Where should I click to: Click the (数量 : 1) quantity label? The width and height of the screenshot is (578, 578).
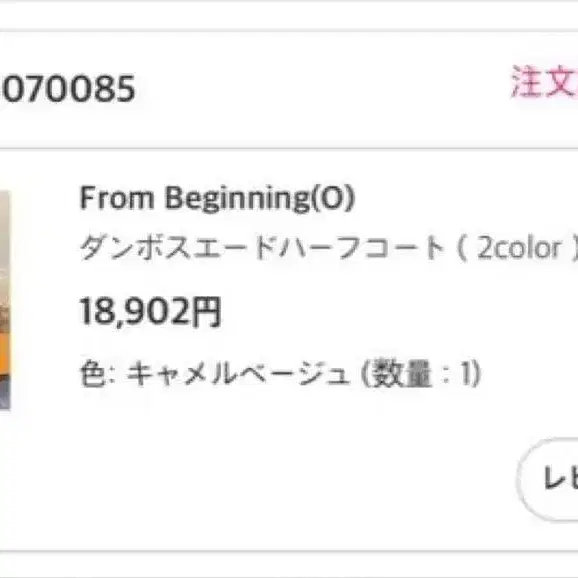(420, 374)
